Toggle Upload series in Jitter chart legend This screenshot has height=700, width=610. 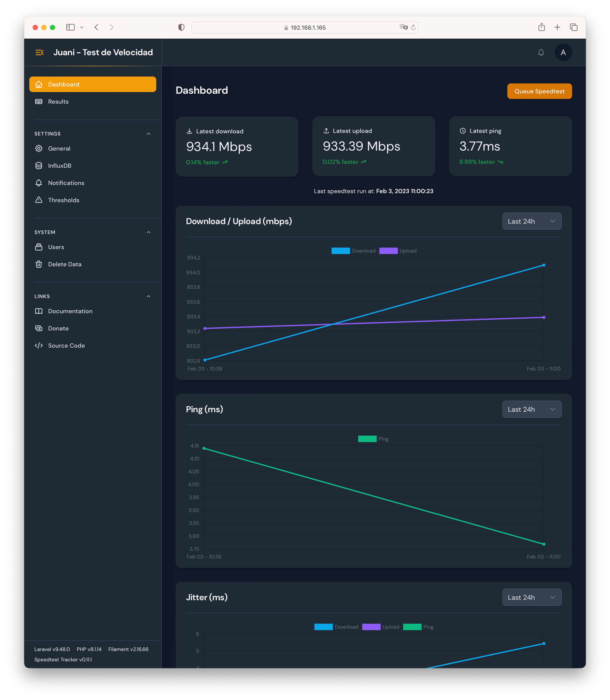(x=381, y=627)
